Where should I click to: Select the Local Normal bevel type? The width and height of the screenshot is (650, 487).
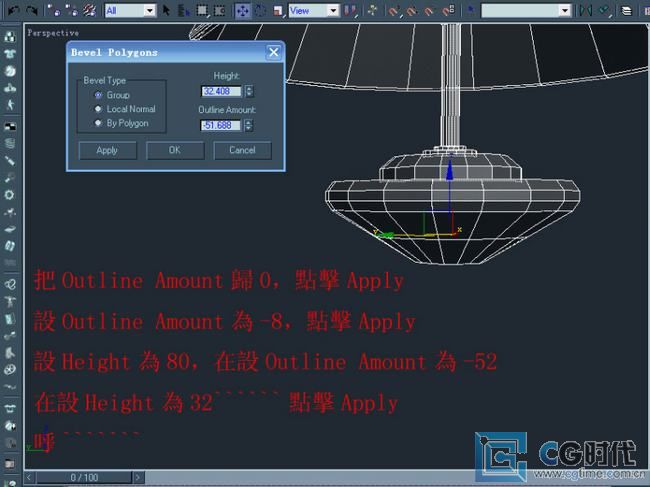coord(98,109)
